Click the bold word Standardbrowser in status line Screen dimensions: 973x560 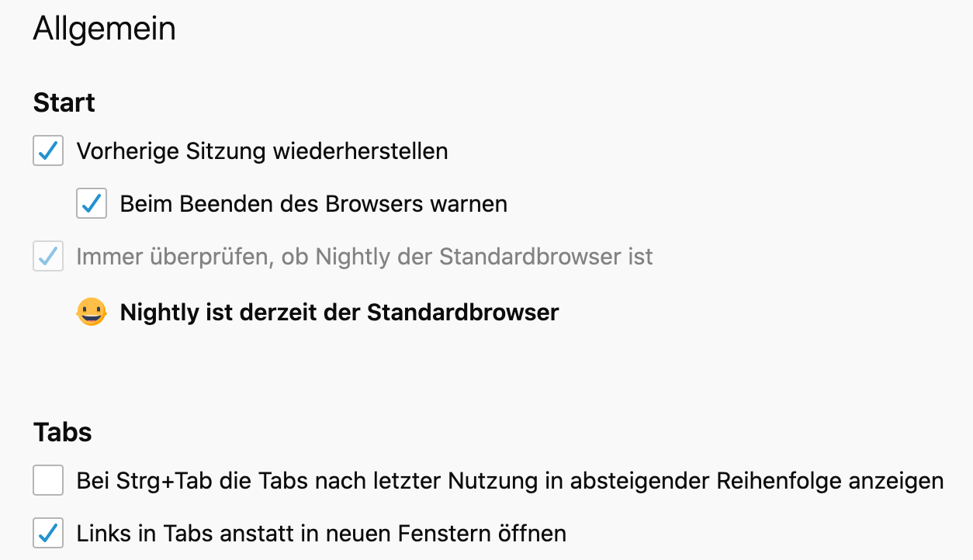pos(463,313)
